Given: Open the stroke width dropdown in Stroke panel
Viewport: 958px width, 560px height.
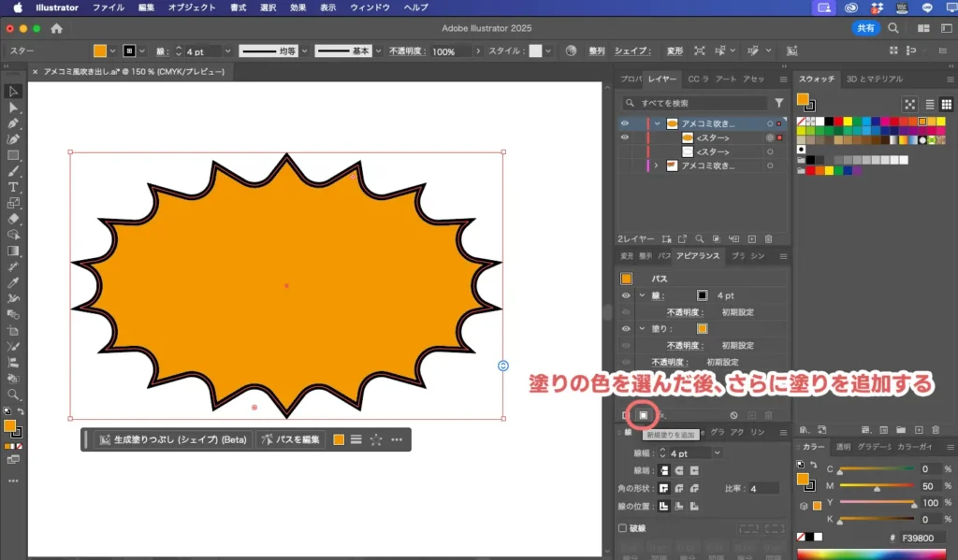Looking at the screenshot, I should coord(717,453).
